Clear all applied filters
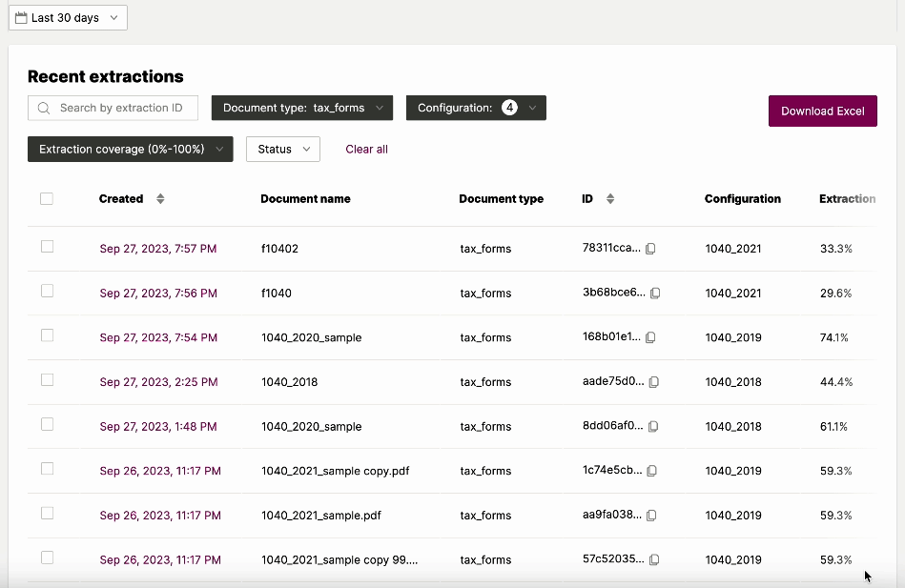905x588 pixels. [366, 149]
